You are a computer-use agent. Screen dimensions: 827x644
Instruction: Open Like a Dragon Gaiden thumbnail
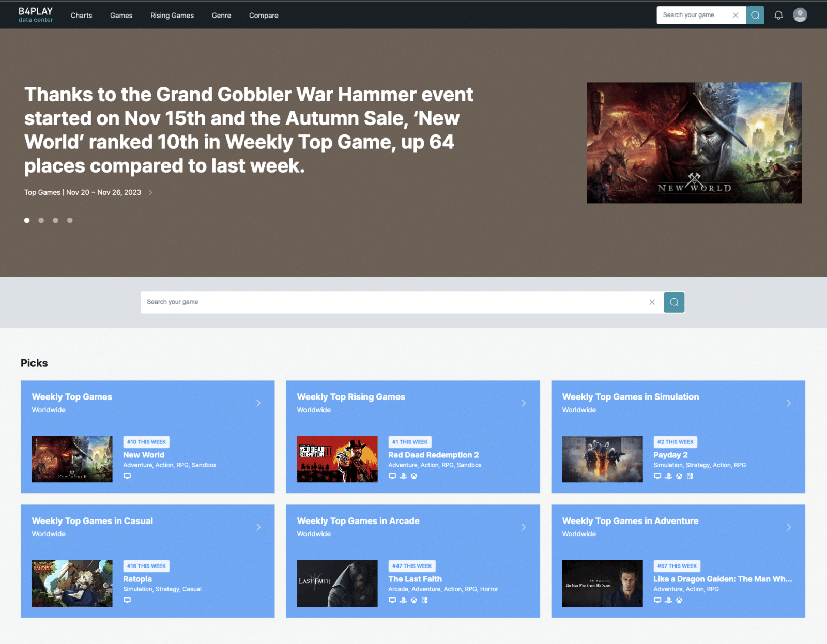pyautogui.click(x=602, y=583)
